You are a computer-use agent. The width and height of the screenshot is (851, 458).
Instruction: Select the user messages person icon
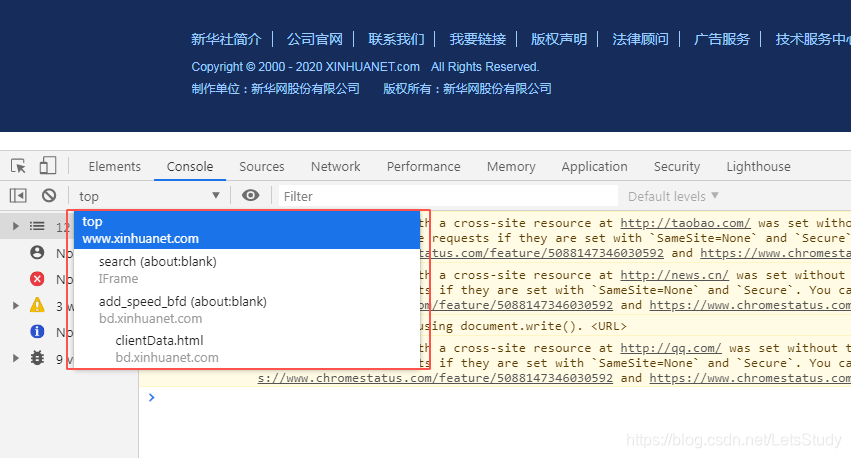[37, 252]
